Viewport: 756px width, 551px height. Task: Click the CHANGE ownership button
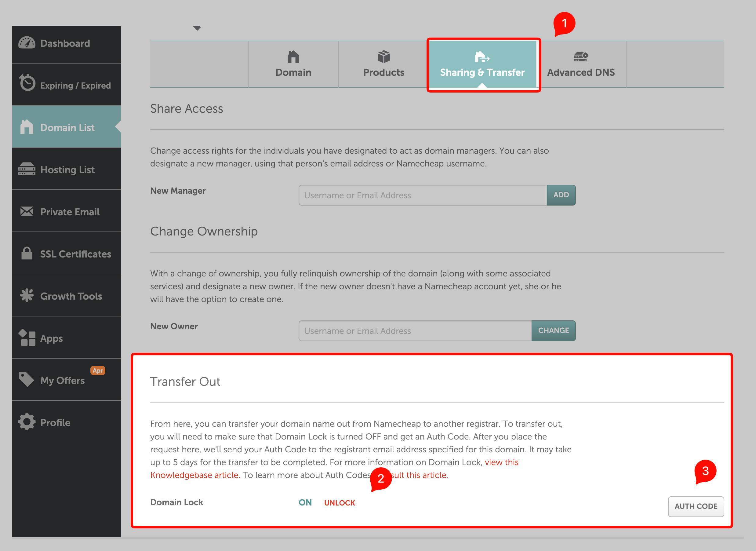(553, 330)
